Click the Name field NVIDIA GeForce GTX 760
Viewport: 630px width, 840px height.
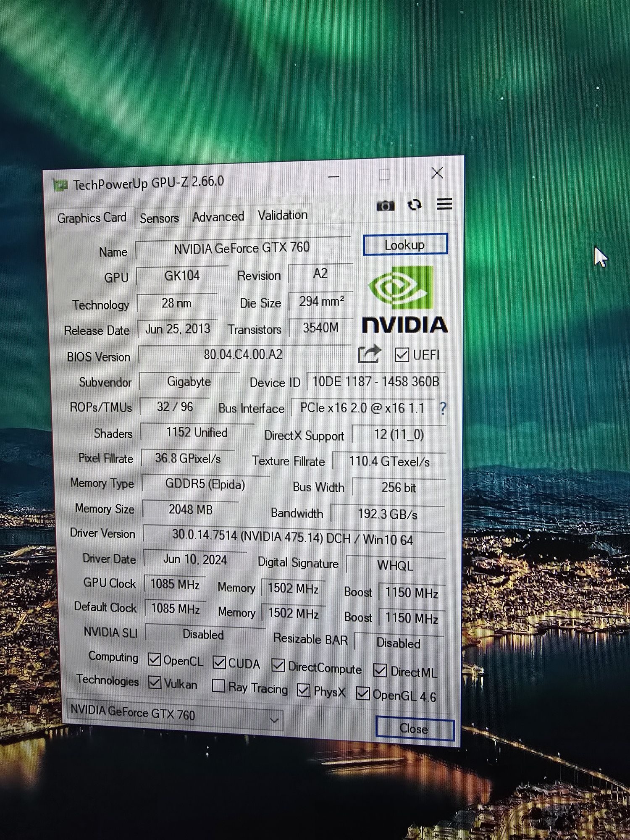(243, 248)
